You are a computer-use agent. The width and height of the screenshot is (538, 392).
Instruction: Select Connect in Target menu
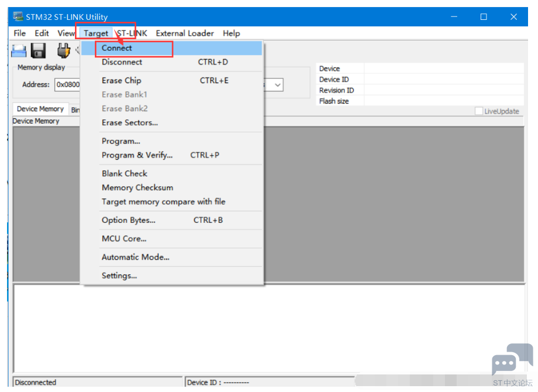(x=172, y=48)
